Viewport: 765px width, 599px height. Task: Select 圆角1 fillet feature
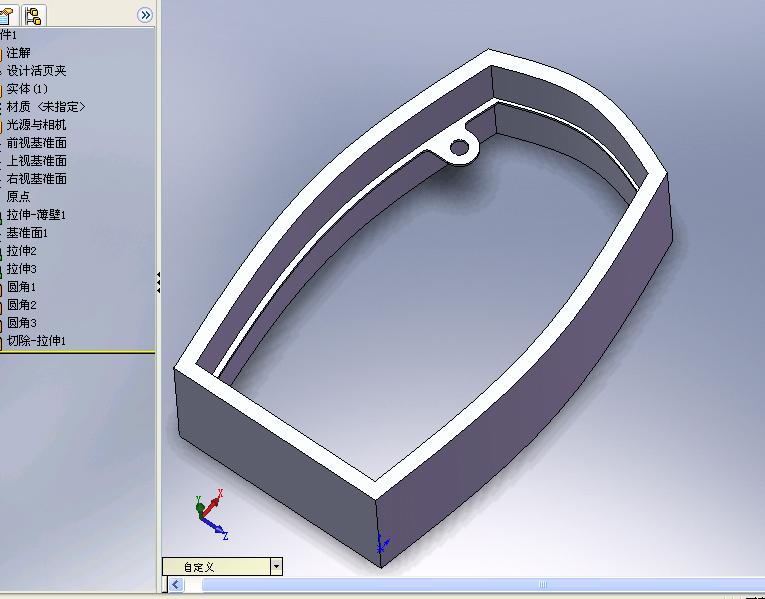coord(21,287)
